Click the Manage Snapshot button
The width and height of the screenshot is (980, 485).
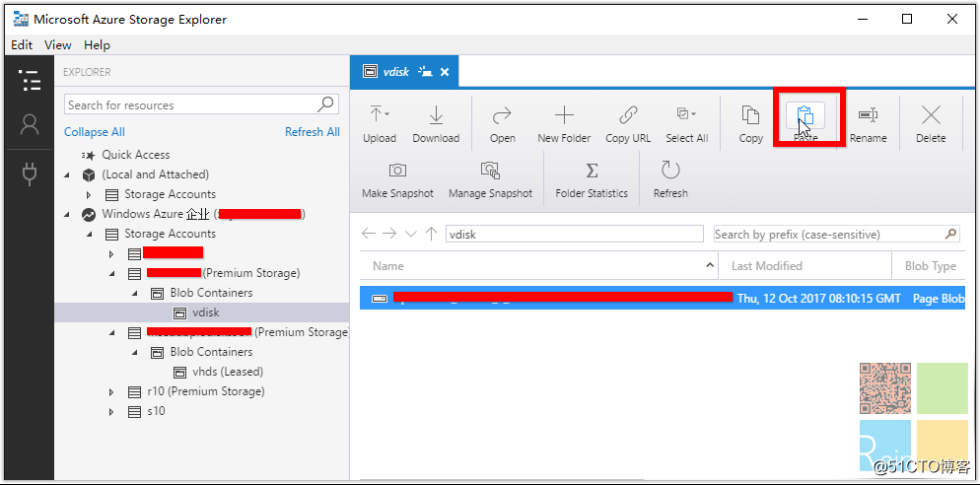pyautogui.click(x=491, y=180)
